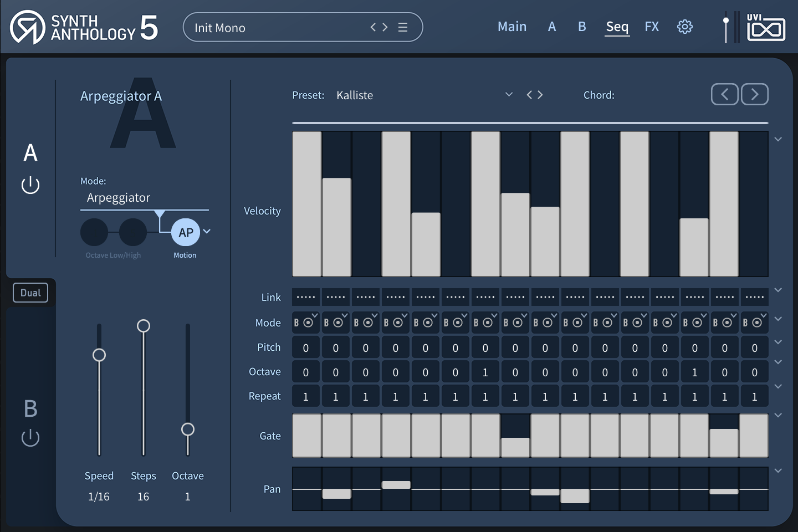Viewport: 798px width, 532px height.
Task: Click the Octave value 1 at step 14
Action: [x=695, y=372]
